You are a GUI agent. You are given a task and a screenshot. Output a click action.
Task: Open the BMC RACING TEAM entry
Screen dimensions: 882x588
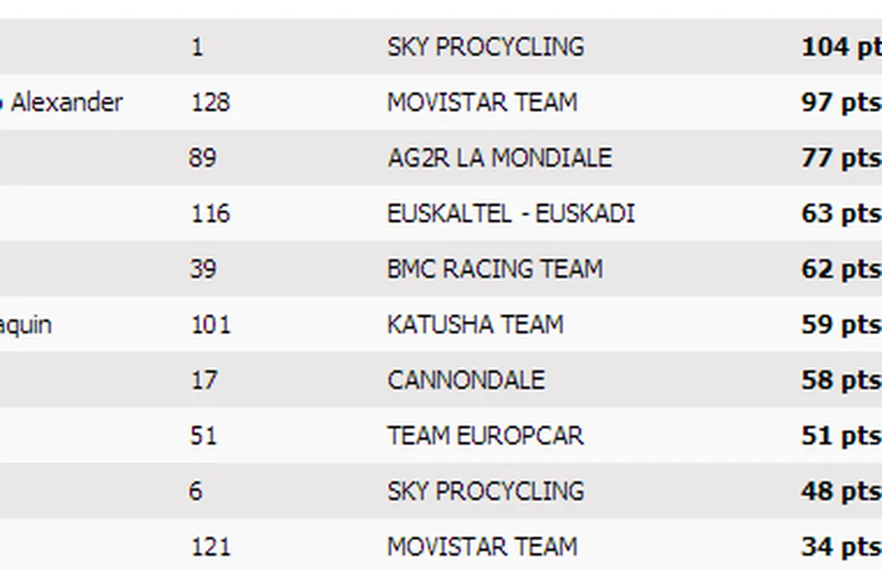pyautogui.click(x=495, y=269)
